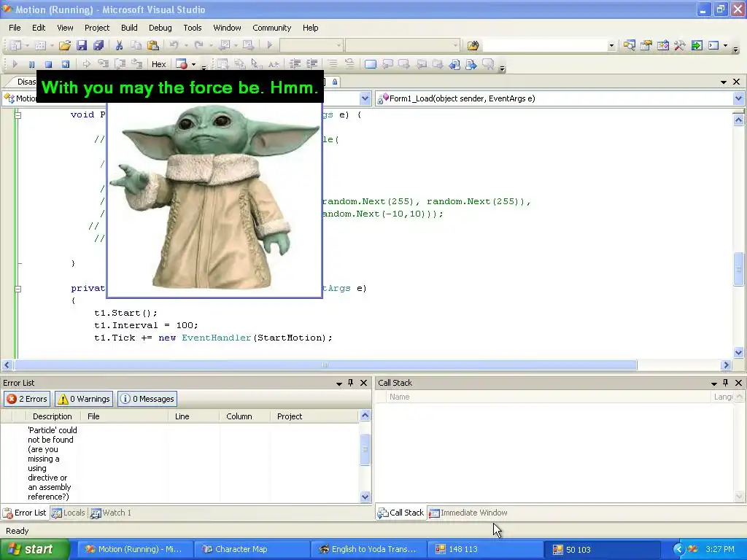Save the current file with floppy icon

click(82, 45)
